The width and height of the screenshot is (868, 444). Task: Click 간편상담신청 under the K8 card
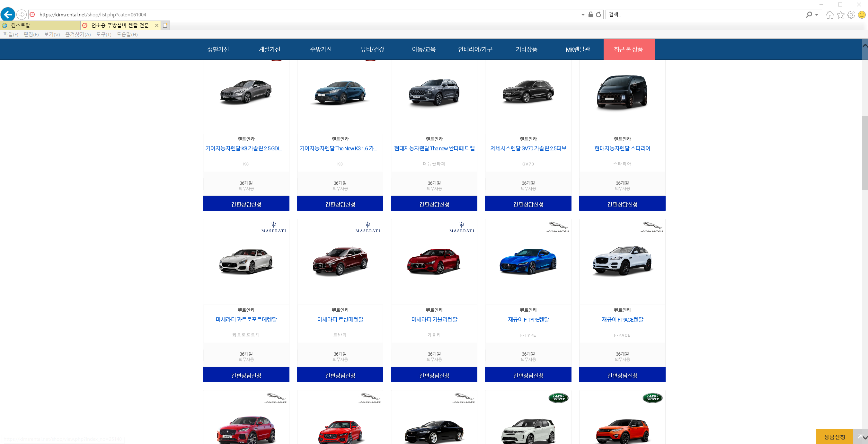246,203
